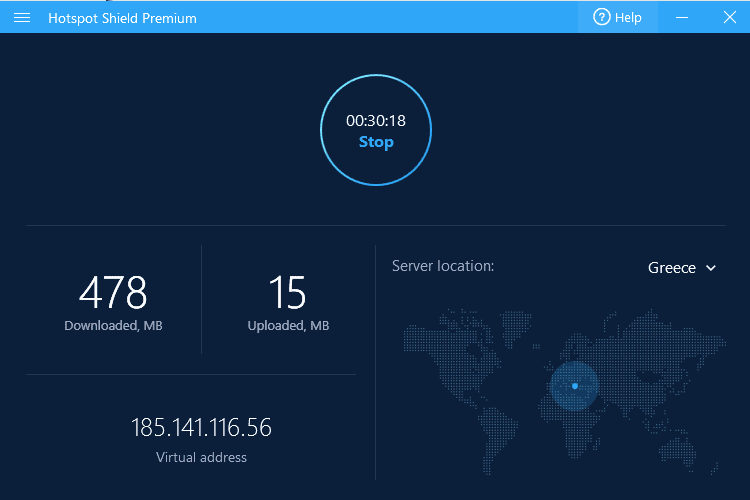The width and height of the screenshot is (750, 500).
Task: Click the Help question mark icon
Action: click(x=602, y=17)
